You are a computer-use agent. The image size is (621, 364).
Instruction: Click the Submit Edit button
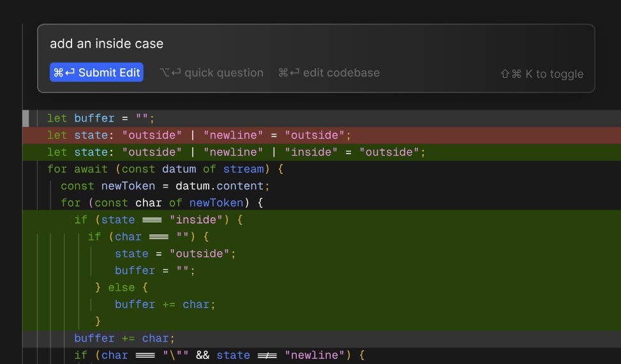click(x=96, y=73)
